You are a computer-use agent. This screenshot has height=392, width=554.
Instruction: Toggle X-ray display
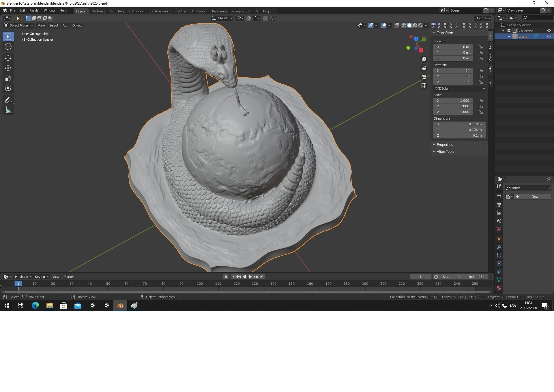click(x=397, y=25)
